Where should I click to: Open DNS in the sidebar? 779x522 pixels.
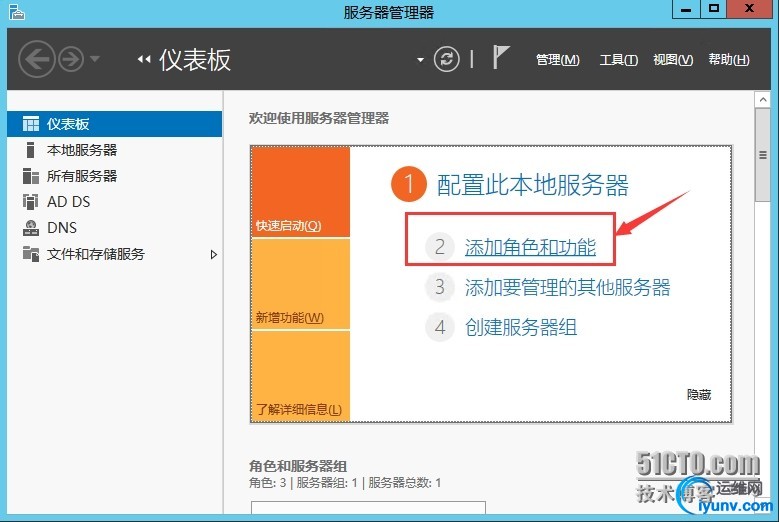(x=114, y=227)
